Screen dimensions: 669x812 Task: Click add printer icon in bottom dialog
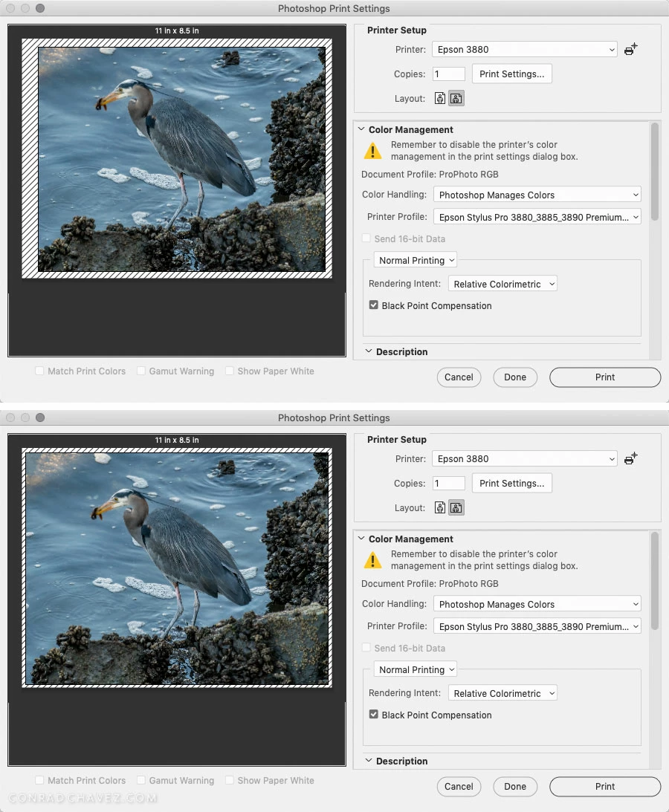point(630,458)
